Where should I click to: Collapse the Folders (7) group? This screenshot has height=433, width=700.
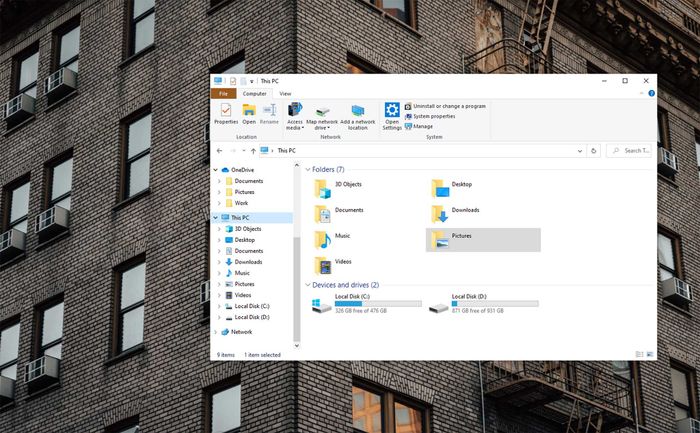click(307, 170)
